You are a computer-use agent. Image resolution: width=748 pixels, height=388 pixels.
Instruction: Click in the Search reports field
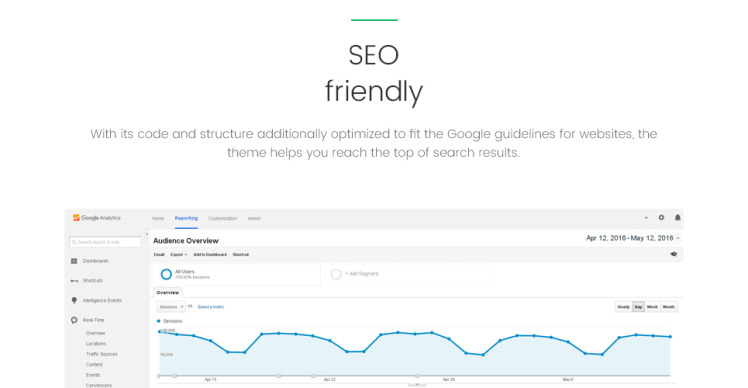(105, 242)
